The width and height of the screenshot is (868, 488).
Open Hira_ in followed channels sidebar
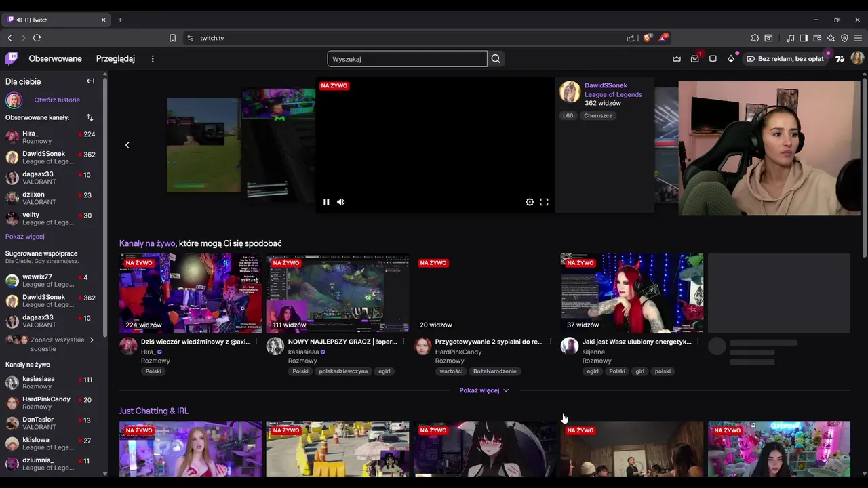pyautogui.click(x=51, y=138)
